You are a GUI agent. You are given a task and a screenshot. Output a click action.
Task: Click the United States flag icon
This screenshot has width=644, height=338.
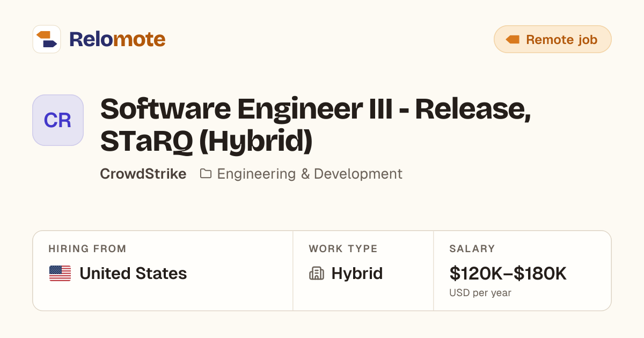(60, 274)
